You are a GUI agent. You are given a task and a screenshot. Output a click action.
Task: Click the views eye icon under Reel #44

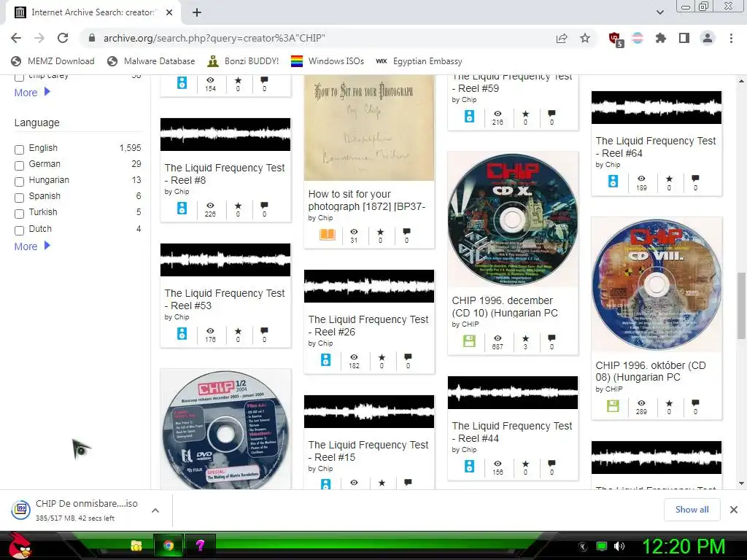[x=498, y=463]
